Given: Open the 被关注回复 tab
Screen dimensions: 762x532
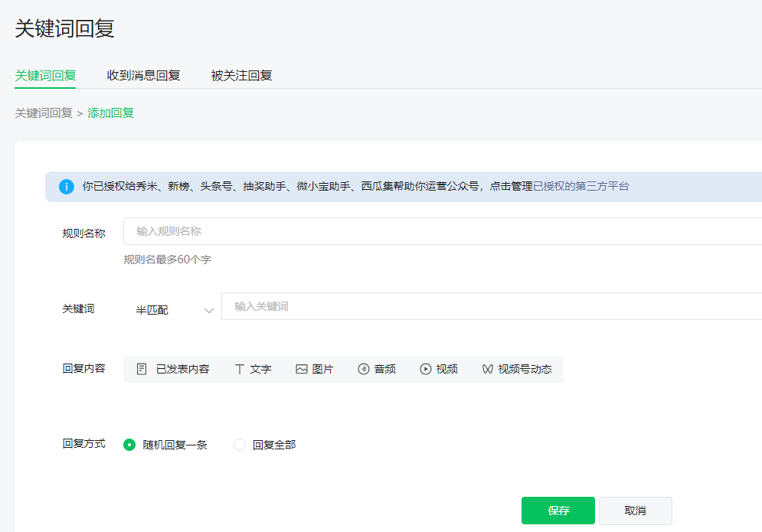Looking at the screenshot, I should click(x=240, y=76).
